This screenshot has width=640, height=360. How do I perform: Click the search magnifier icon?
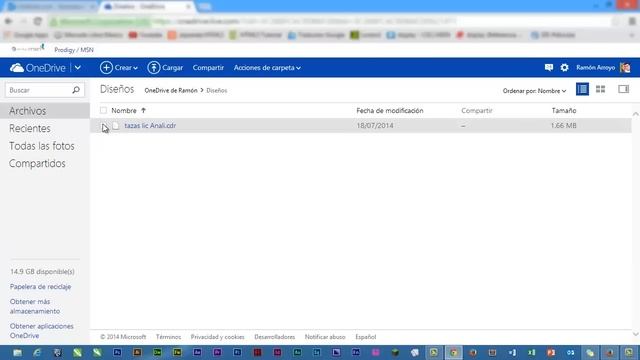pos(76,90)
